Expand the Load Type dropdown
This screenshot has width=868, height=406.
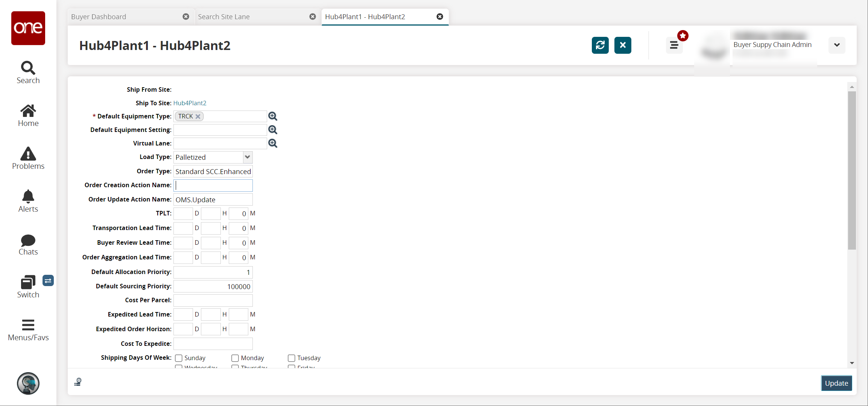[247, 157]
